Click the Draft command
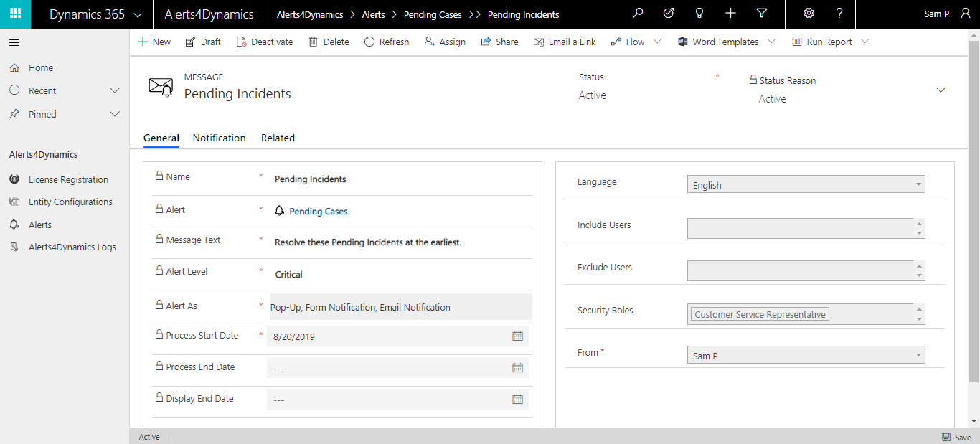Screen dimensions: 980x444 (x=203, y=42)
